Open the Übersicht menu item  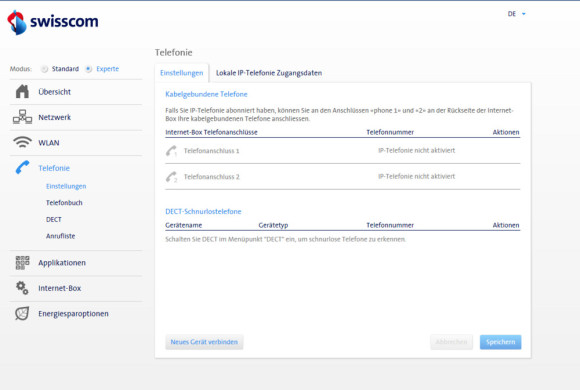54,92
